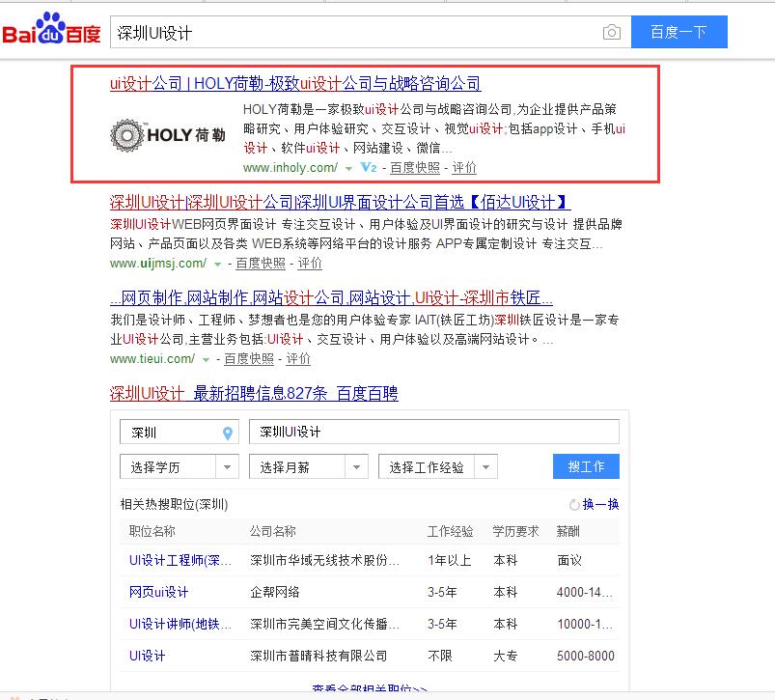This screenshot has height=700, width=775.
Task: Click the location pin in 深圳 field
Action: (x=228, y=434)
